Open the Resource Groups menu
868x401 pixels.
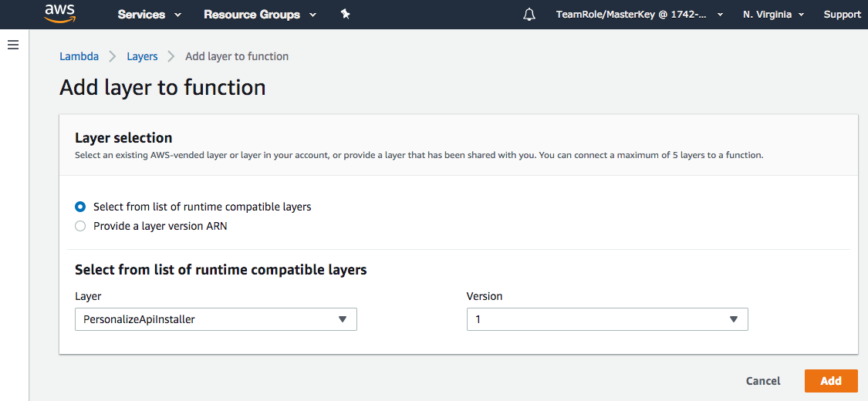click(x=259, y=15)
